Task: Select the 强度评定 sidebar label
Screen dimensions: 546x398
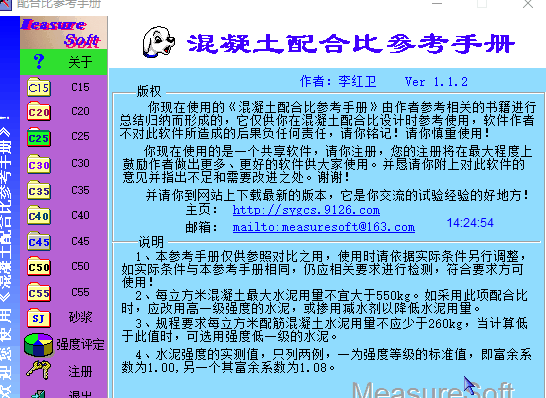Action: pyautogui.click(x=80, y=344)
